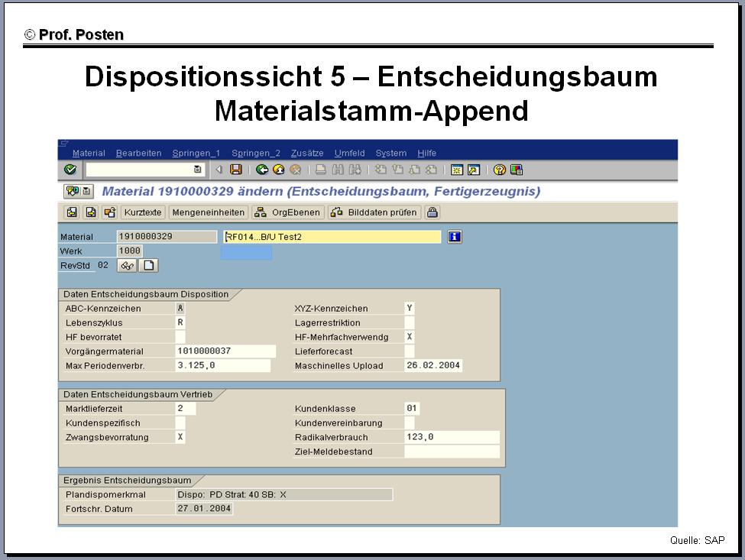This screenshot has height=560, width=745.
Task: Click the blue info icon beside description
Action: point(455,237)
